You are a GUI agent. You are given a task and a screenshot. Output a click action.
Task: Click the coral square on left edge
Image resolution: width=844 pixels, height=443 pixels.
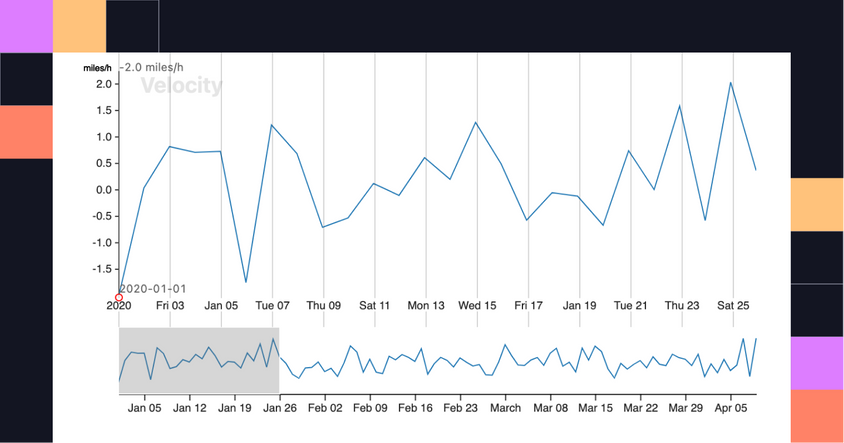click(26, 131)
